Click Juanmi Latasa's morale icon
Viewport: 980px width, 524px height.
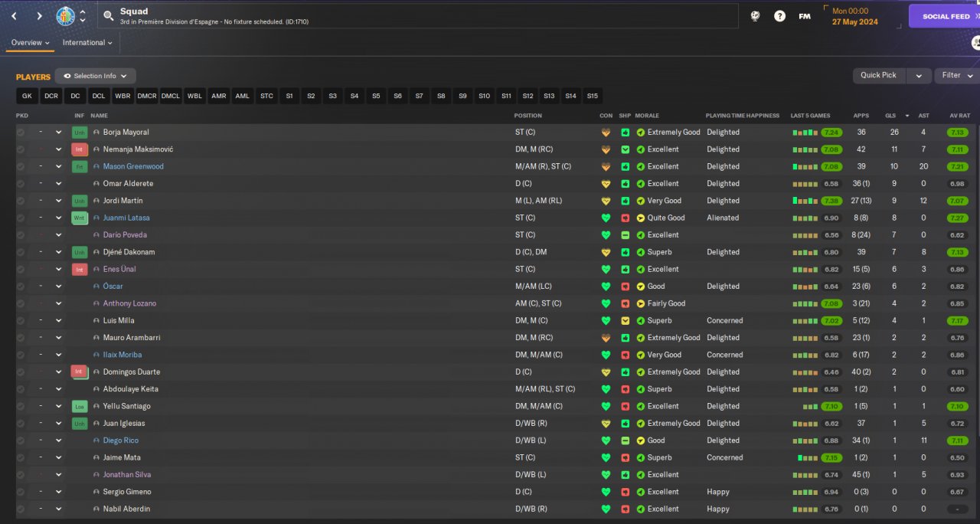641,218
